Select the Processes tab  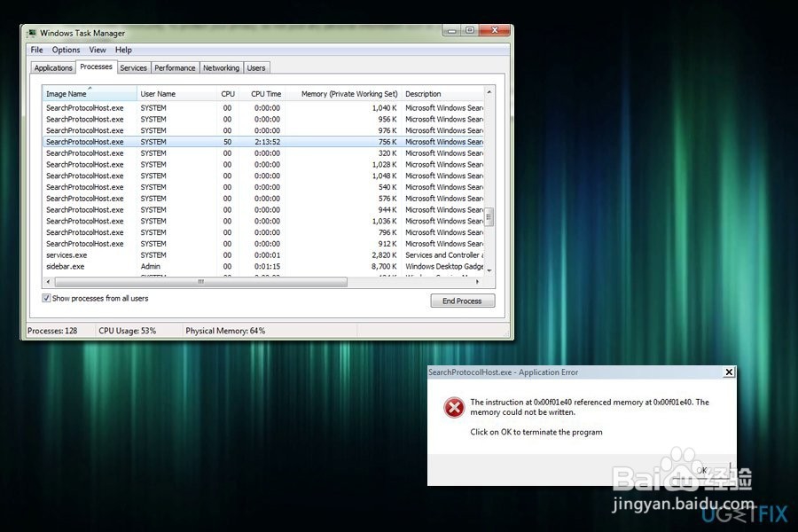(x=96, y=66)
